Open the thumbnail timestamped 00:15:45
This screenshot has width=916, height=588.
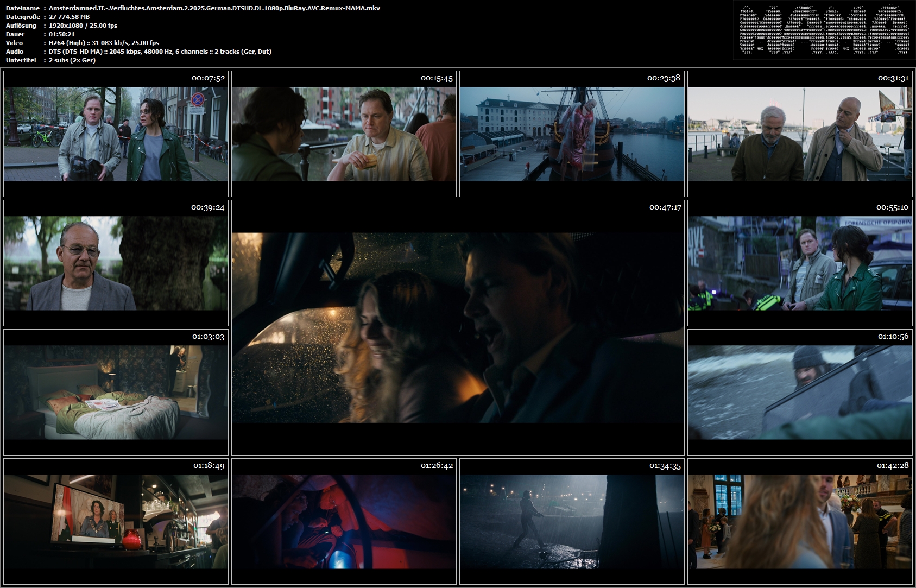point(344,134)
